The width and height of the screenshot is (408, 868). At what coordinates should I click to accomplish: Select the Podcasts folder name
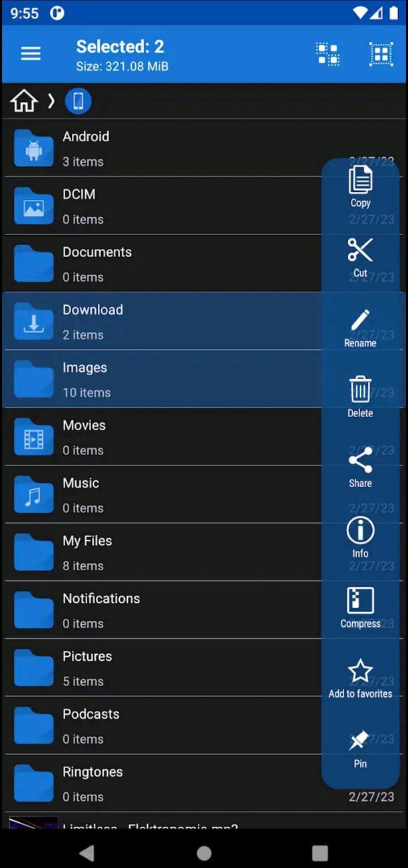click(91, 714)
